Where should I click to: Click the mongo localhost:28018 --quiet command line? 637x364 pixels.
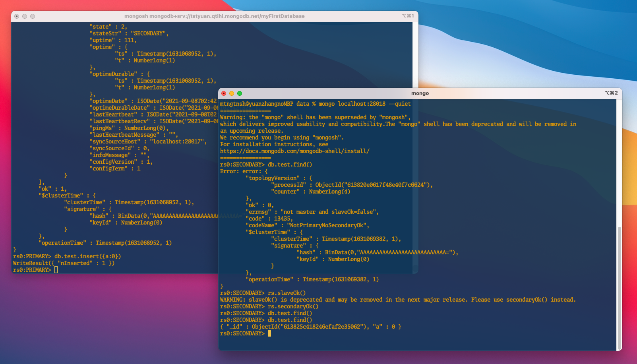pos(316,104)
